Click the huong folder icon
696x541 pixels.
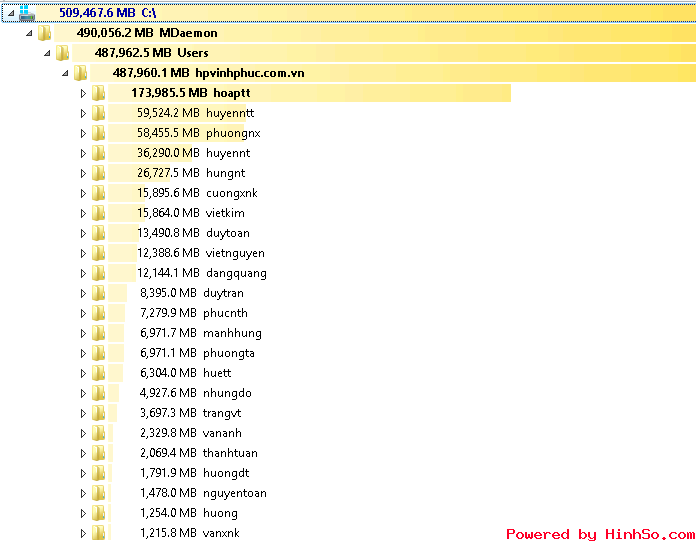(x=99, y=513)
